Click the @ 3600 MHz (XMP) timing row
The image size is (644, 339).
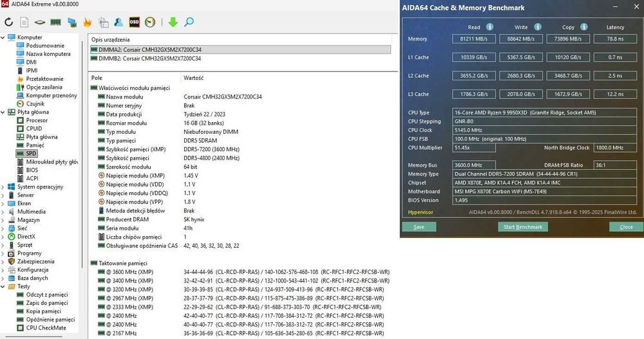click(243, 272)
